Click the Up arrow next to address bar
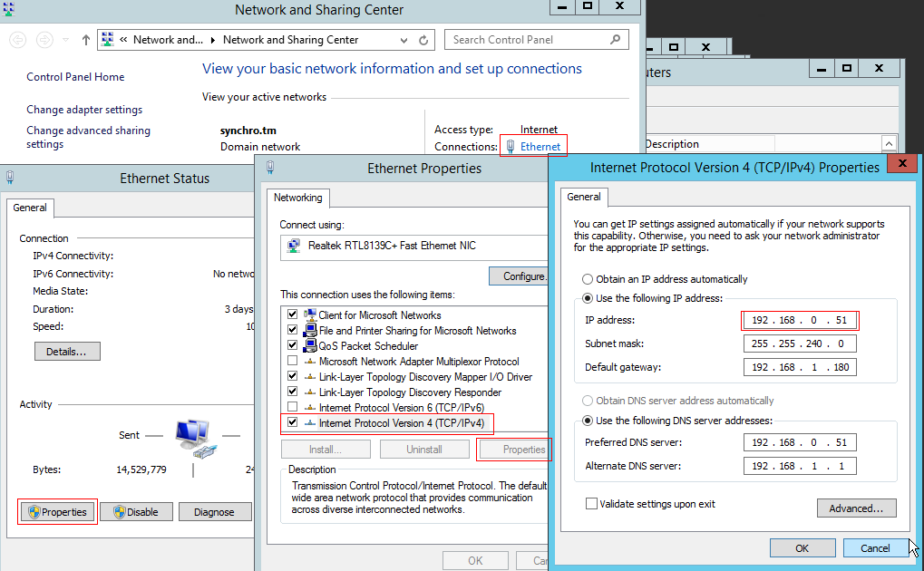Viewport: 924px width, 571px height. pyautogui.click(x=86, y=40)
